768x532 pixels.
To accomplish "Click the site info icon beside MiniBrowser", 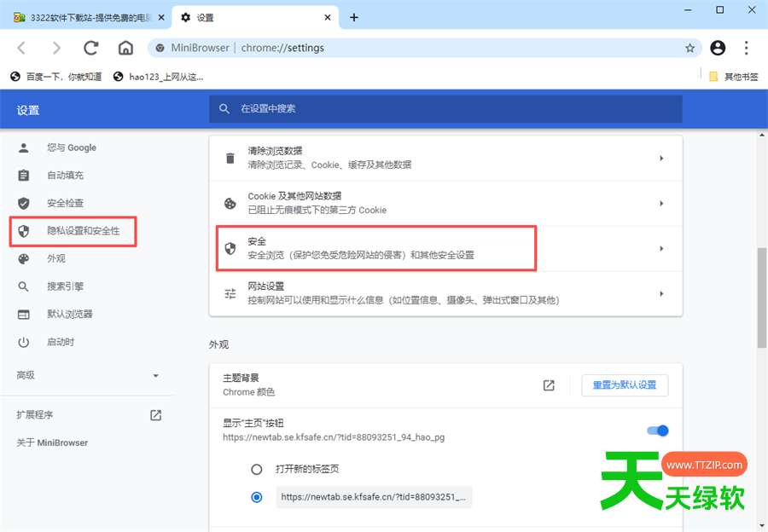I will (x=160, y=48).
